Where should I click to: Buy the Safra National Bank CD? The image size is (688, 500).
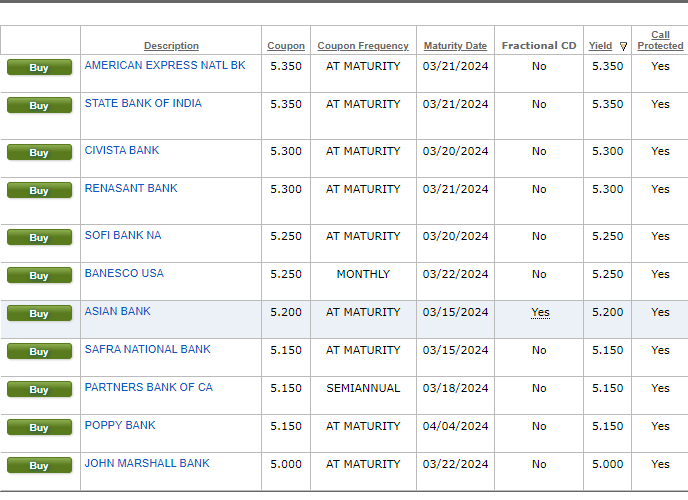pyautogui.click(x=39, y=352)
